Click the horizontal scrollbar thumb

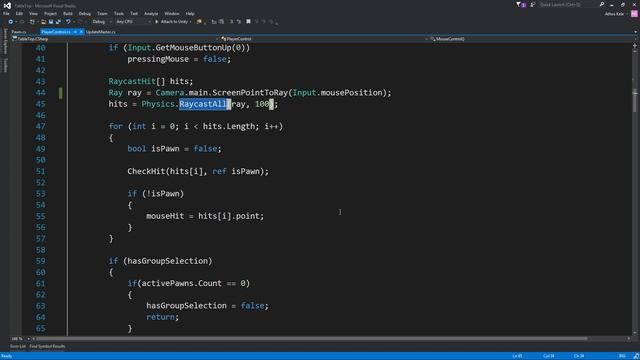pos(311,339)
